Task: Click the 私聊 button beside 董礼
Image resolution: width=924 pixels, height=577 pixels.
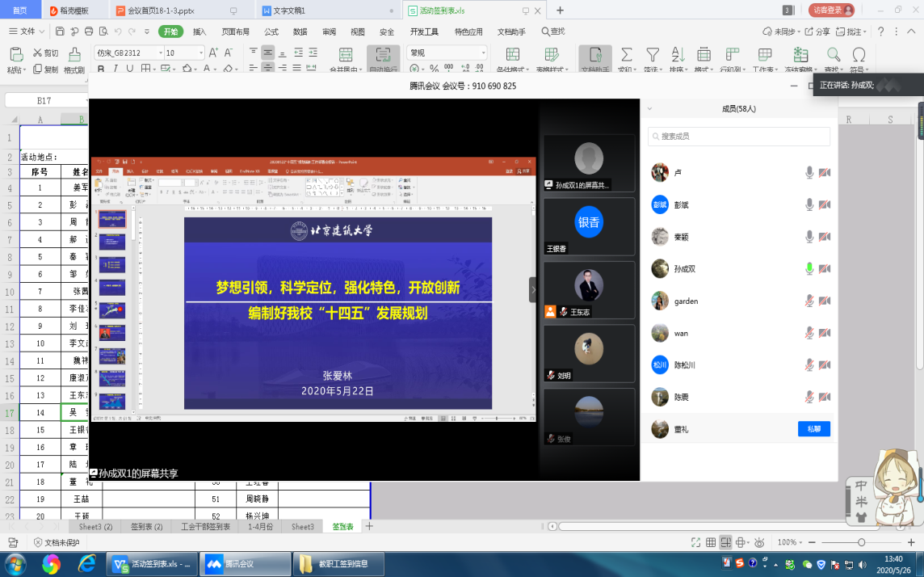Action: 813,429
